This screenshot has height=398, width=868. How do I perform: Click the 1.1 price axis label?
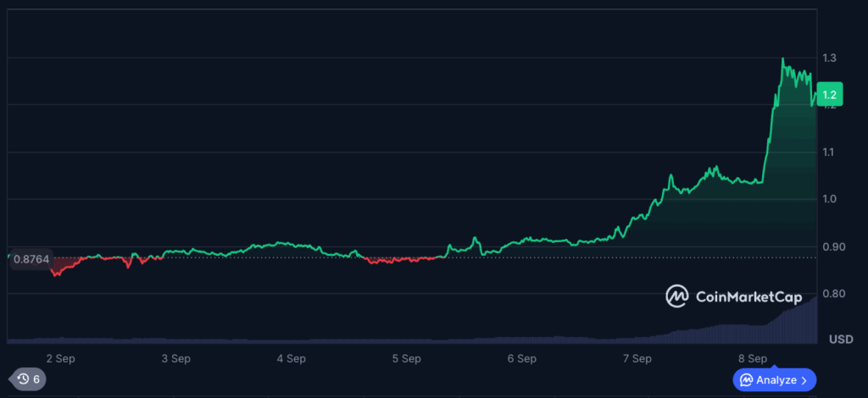[x=829, y=152]
